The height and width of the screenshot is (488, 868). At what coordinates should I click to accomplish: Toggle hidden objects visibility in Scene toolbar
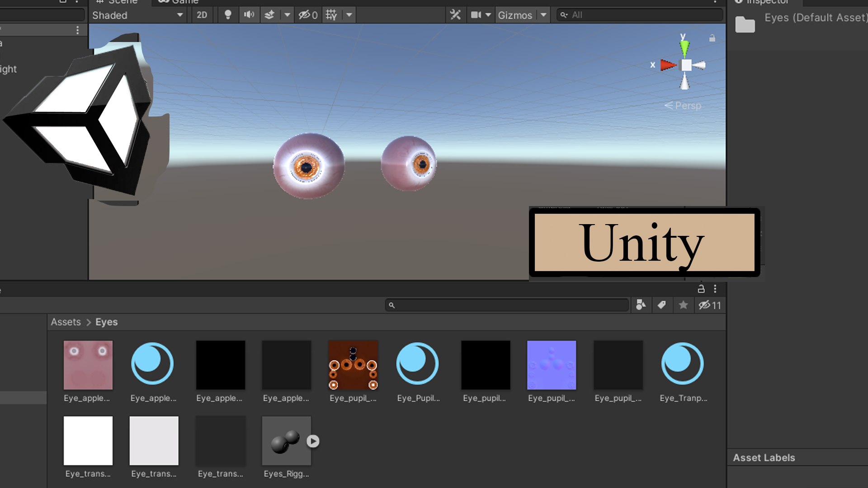pos(308,15)
